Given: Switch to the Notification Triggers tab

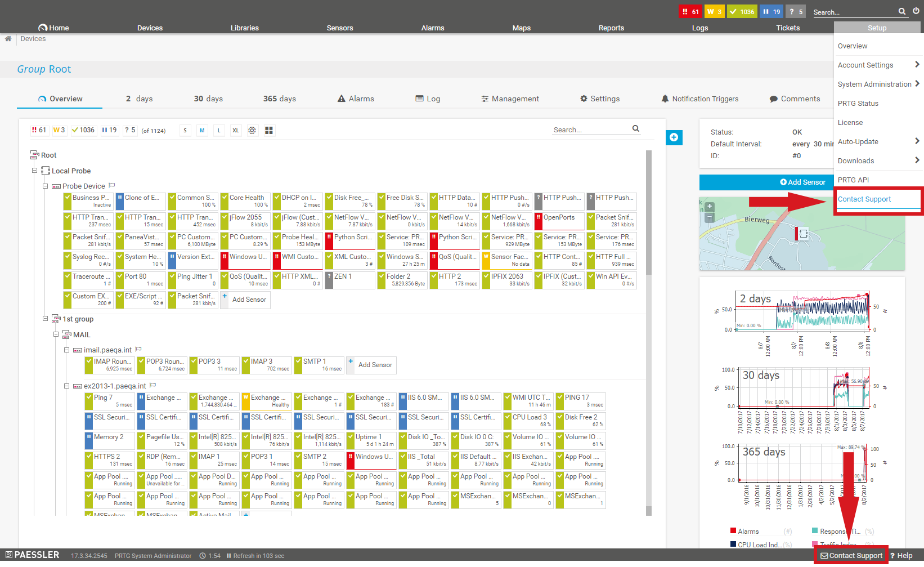Looking at the screenshot, I should (x=699, y=99).
